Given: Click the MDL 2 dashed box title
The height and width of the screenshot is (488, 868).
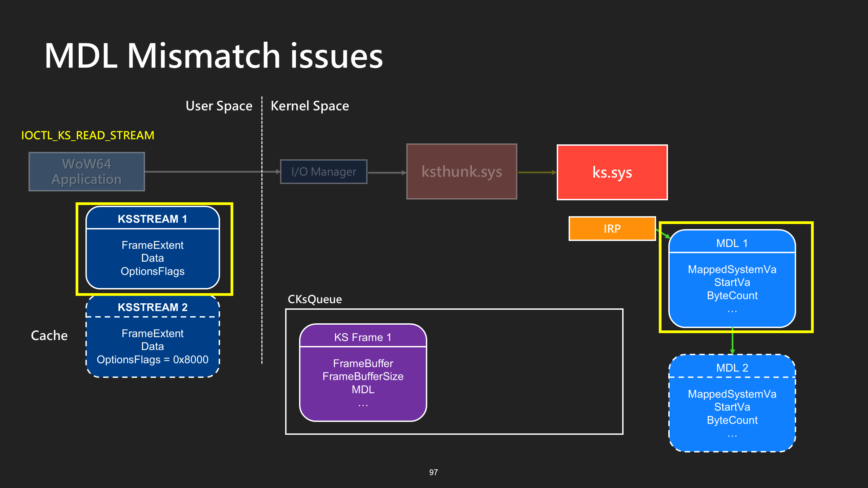Looking at the screenshot, I should [732, 368].
